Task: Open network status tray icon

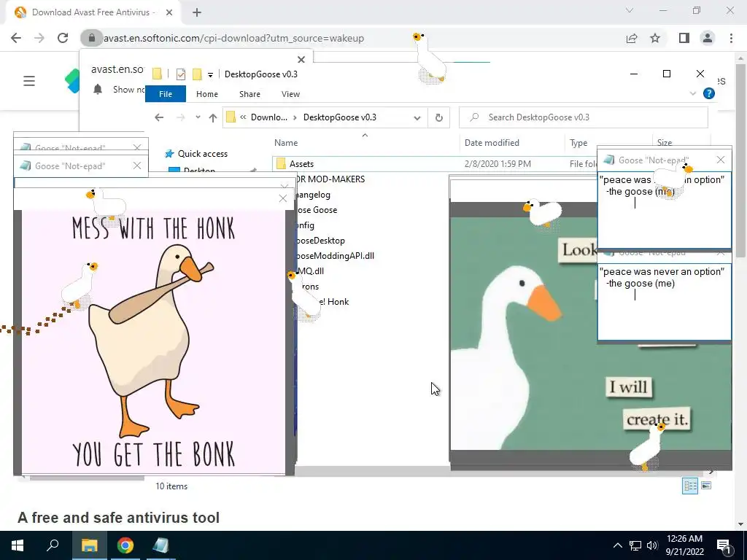Action: [635, 545]
